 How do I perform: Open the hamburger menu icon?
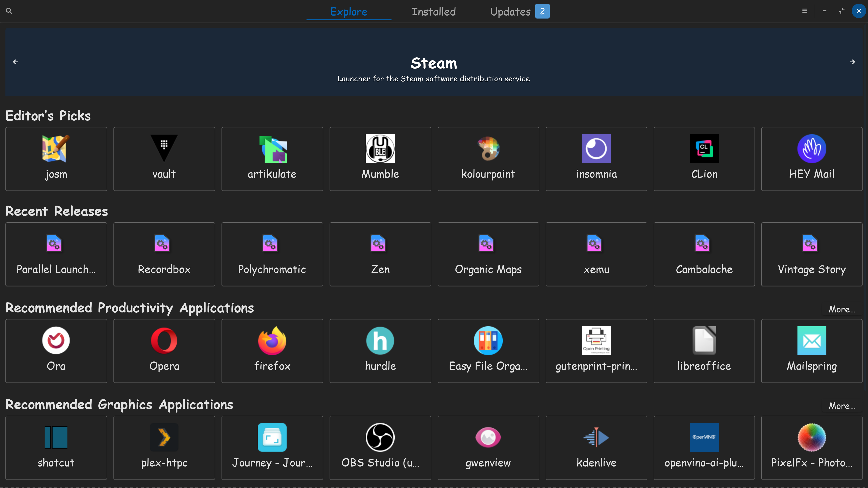(x=805, y=11)
